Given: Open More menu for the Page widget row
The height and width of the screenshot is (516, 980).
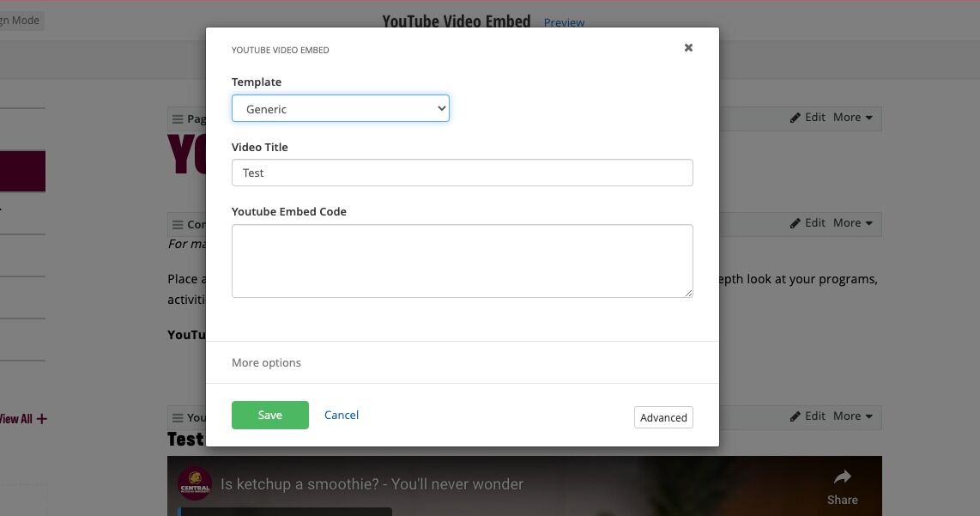Looking at the screenshot, I should (x=852, y=118).
